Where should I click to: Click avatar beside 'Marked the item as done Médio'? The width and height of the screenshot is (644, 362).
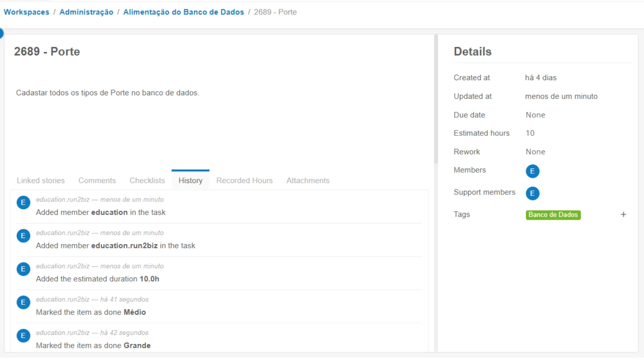pyautogui.click(x=23, y=302)
